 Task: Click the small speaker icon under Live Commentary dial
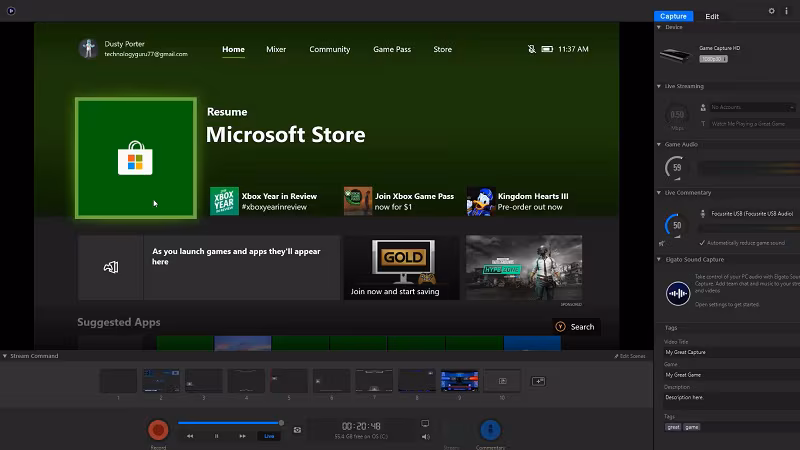[x=662, y=243]
